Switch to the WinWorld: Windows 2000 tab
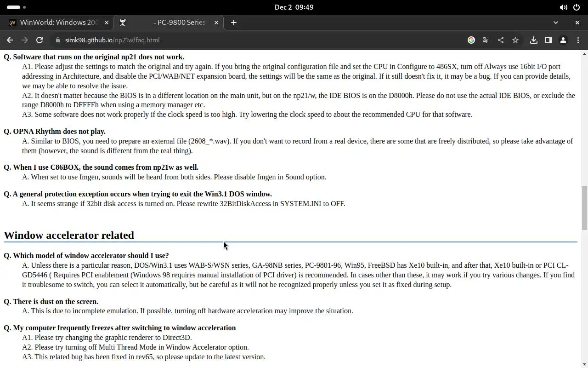 click(x=59, y=22)
